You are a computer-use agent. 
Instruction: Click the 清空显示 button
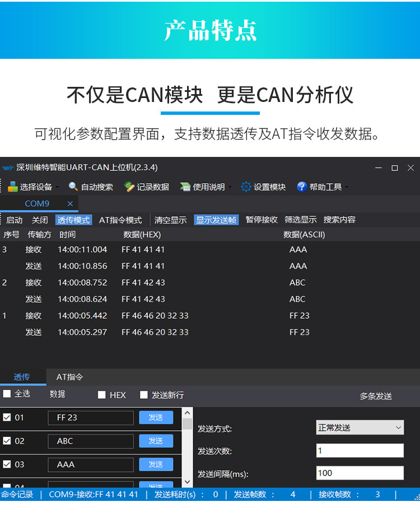pos(170,220)
